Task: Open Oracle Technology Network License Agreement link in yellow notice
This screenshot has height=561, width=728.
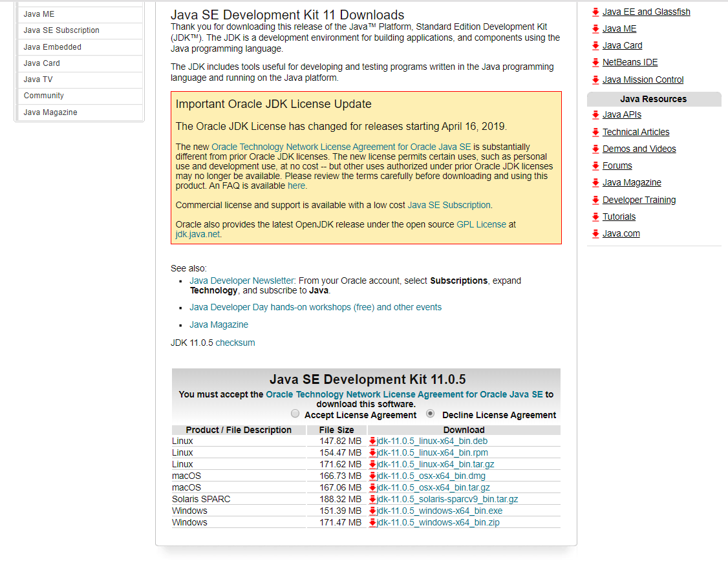Action: pyautogui.click(x=341, y=147)
